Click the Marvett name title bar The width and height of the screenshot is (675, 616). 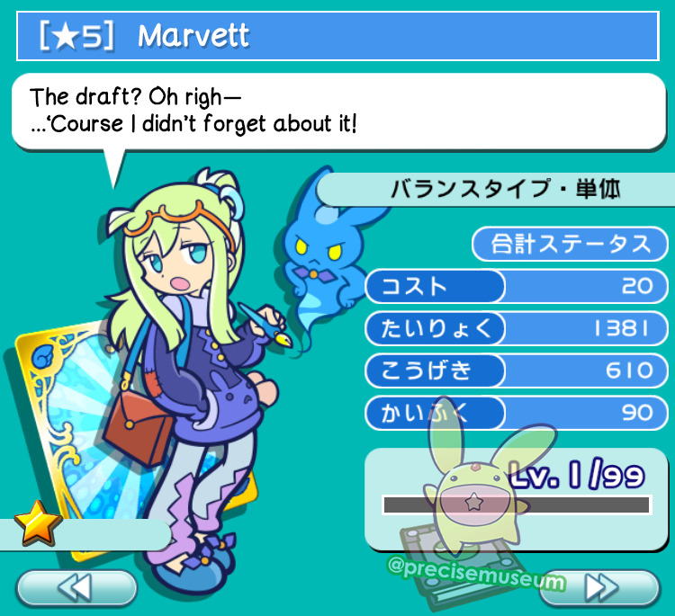(337, 36)
